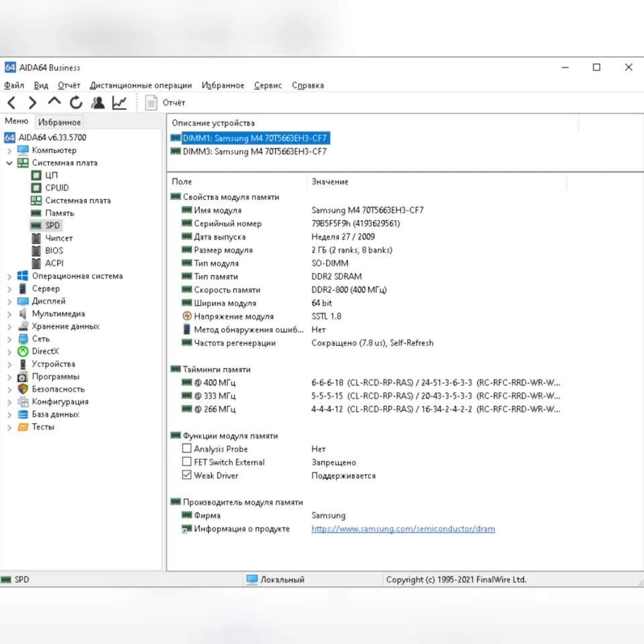Open the Вид menu

coord(41,85)
